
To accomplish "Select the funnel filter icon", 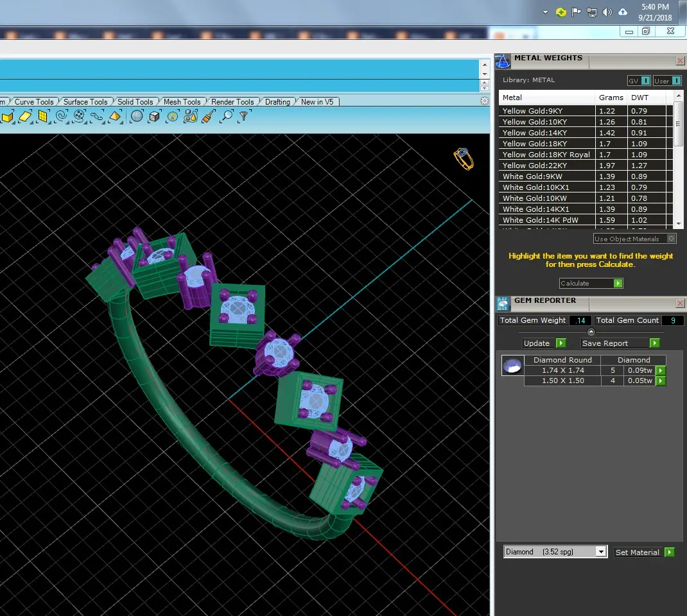I will [x=244, y=116].
